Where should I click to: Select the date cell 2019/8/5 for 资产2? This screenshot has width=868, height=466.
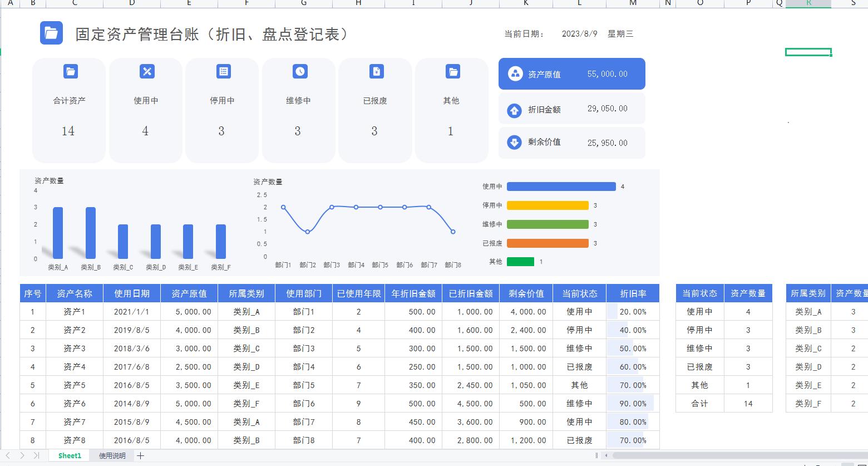click(x=132, y=330)
